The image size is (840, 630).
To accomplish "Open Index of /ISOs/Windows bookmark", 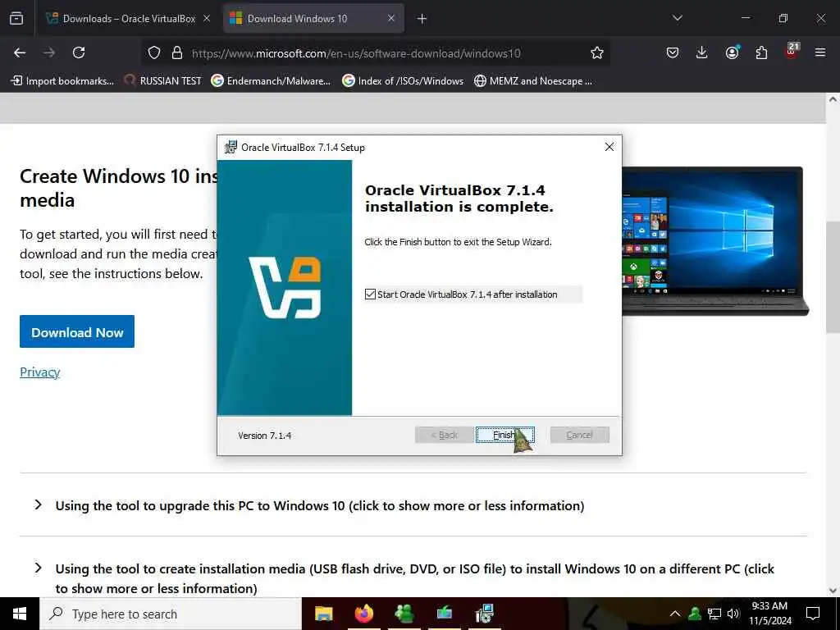I will click(403, 81).
